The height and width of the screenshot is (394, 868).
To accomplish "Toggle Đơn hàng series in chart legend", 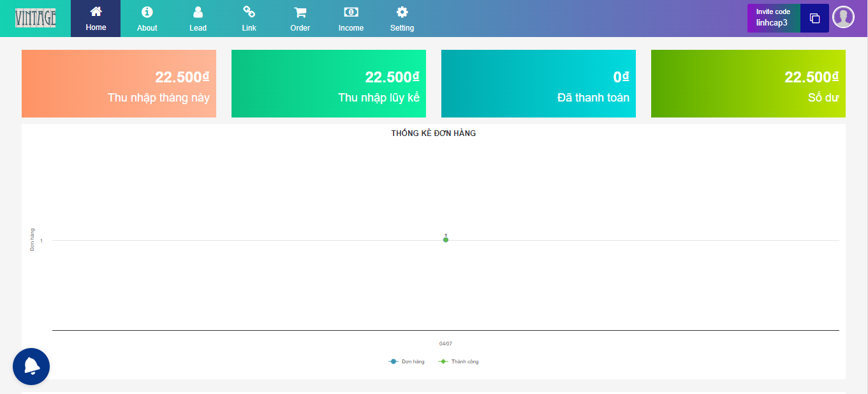I will pyautogui.click(x=407, y=361).
